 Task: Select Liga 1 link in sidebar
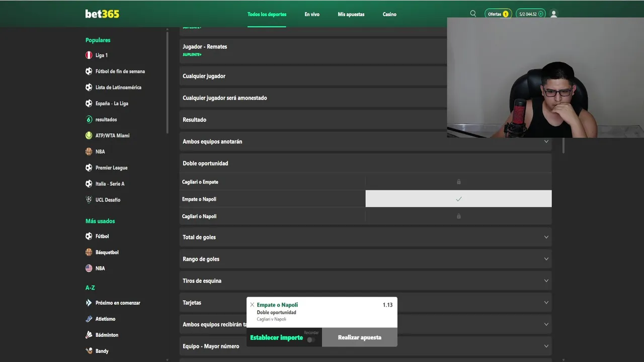coord(102,55)
